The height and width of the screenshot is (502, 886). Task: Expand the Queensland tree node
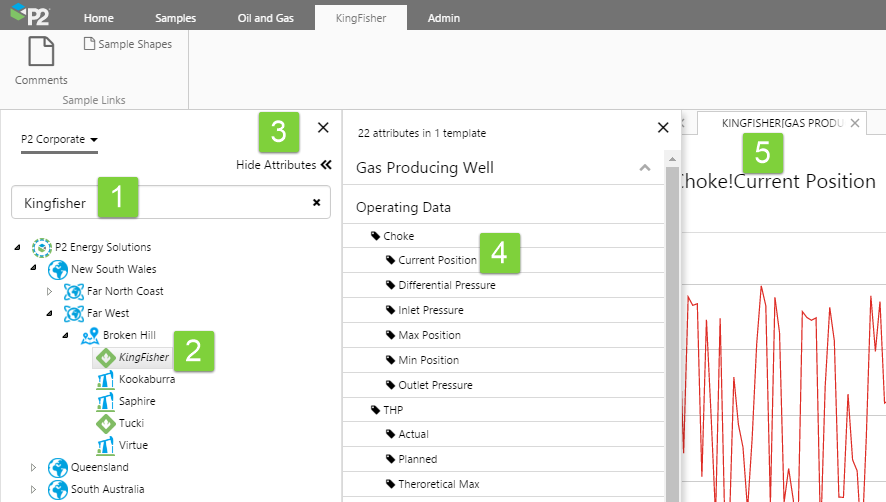click(35, 467)
